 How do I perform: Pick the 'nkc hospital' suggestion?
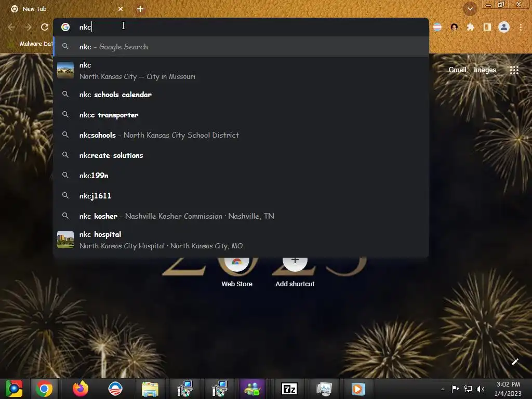click(241, 240)
